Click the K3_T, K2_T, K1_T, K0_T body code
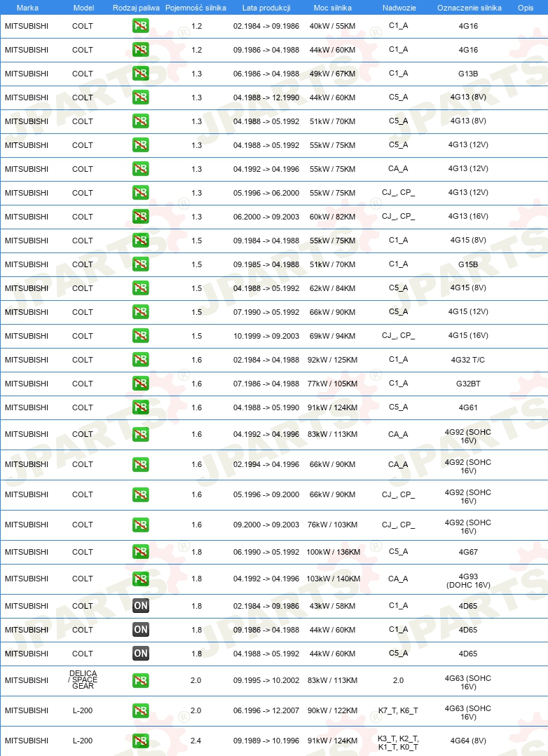 (x=398, y=743)
